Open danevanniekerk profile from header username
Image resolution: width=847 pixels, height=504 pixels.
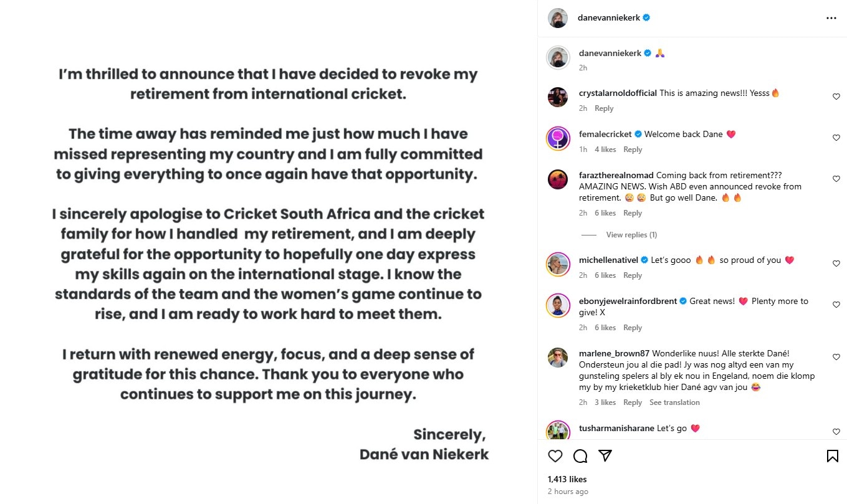point(609,18)
